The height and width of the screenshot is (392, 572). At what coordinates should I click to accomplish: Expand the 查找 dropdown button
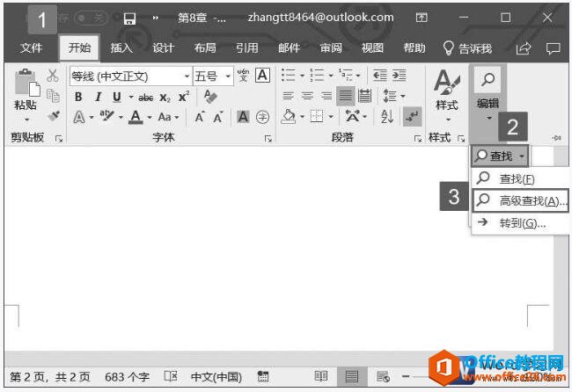[x=500, y=156]
